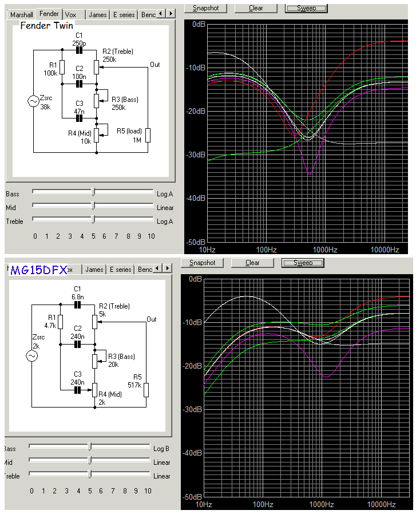Click the Fender Twin Treble slider handle

(93, 219)
